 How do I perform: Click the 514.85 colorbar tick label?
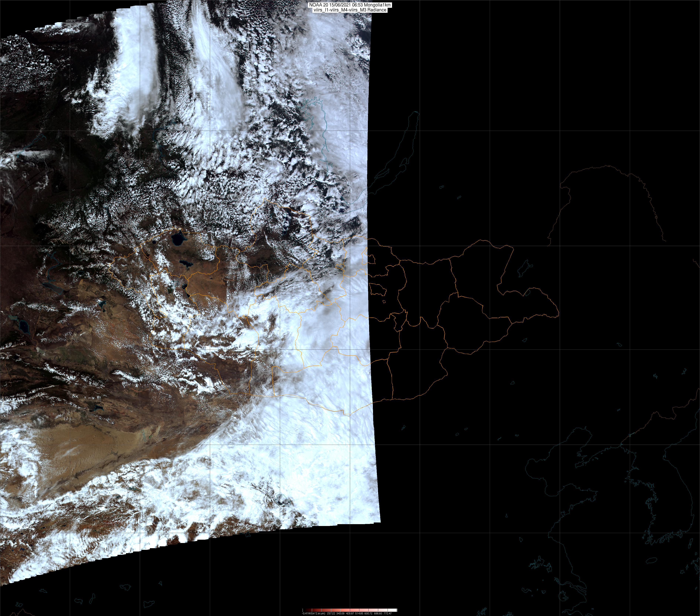[x=359, y=614]
